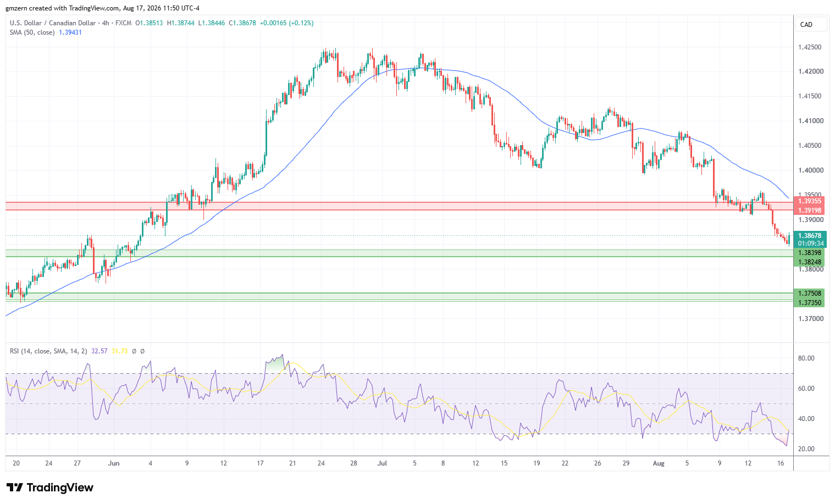Click the red price tag 1.39355
The image size is (835, 504).
810,202
